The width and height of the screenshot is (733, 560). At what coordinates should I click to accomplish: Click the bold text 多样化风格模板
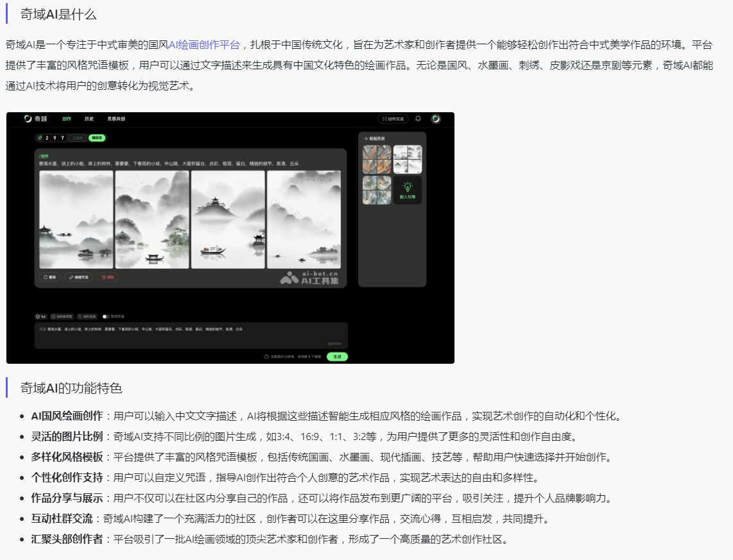(67, 457)
